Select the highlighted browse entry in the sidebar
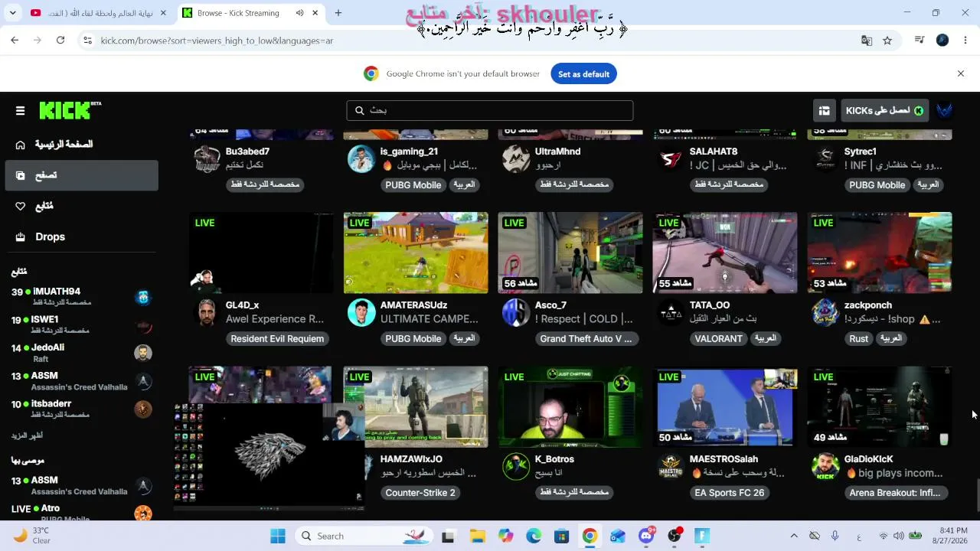 pos(81,175)
